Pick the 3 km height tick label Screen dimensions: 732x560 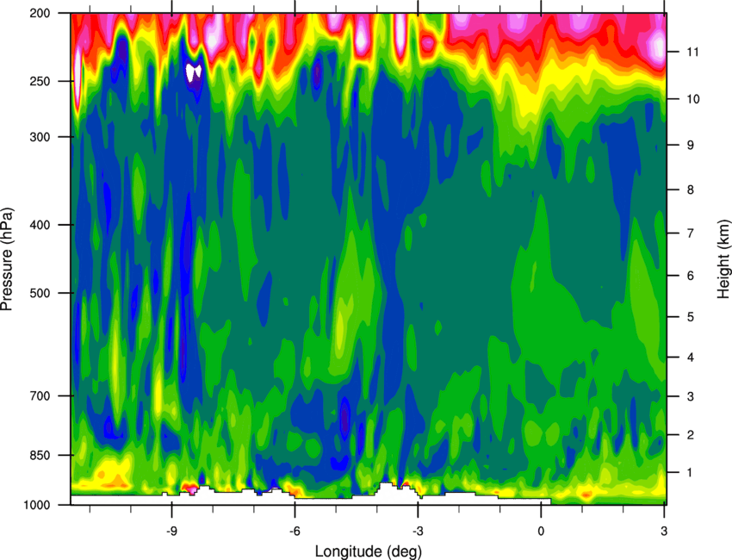690,396
